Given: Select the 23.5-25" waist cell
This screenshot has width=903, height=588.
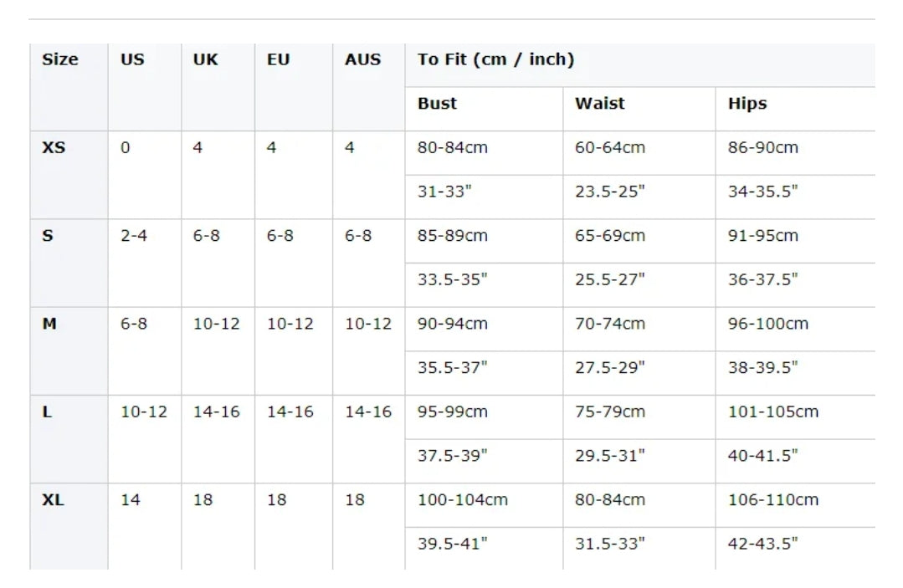Looking at the screenshot, I should click(610, 192).
